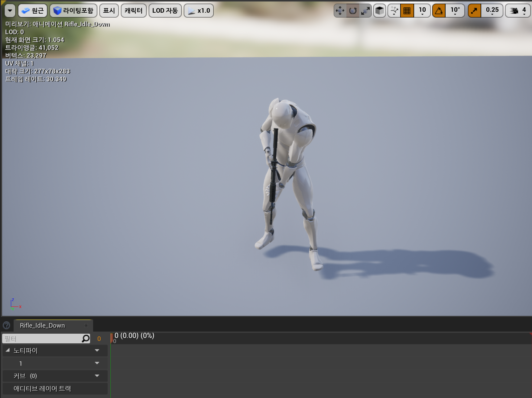Open the viewport options dropdown arrow

coord(10,11)
